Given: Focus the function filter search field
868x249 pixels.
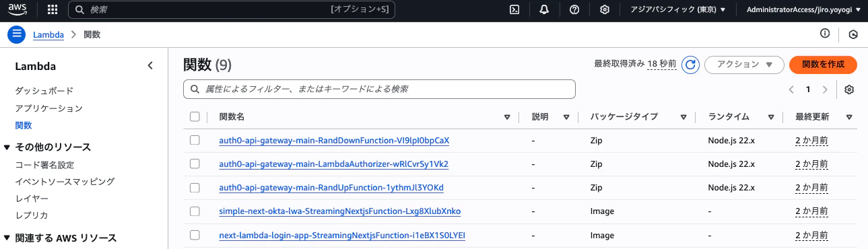Looking at the screenshot, I should (379, 90).
